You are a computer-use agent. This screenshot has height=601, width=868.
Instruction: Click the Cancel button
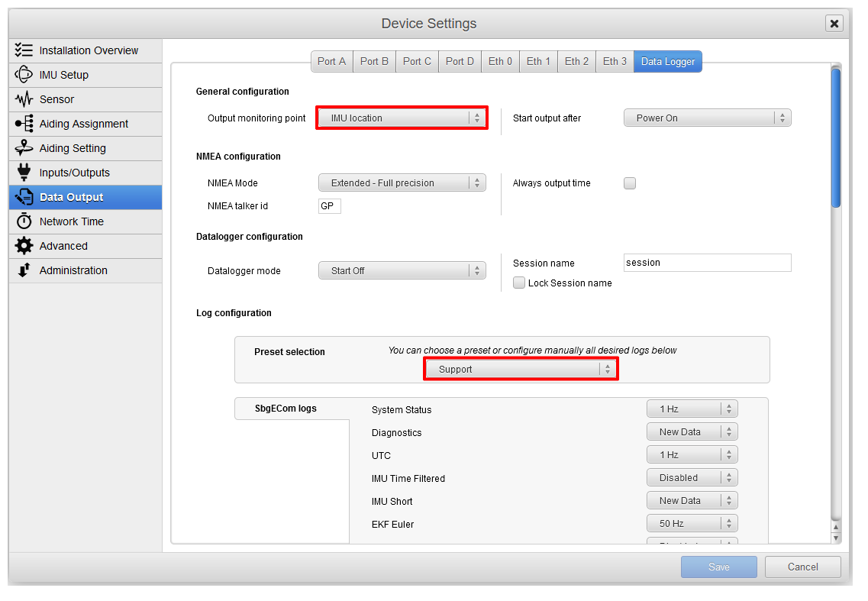click(x=802, y=567)
